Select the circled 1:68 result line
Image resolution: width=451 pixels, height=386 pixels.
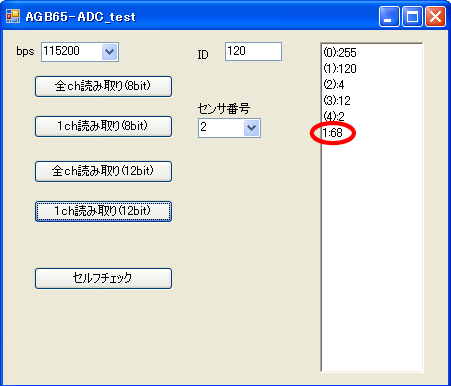(x=333, y=133)
